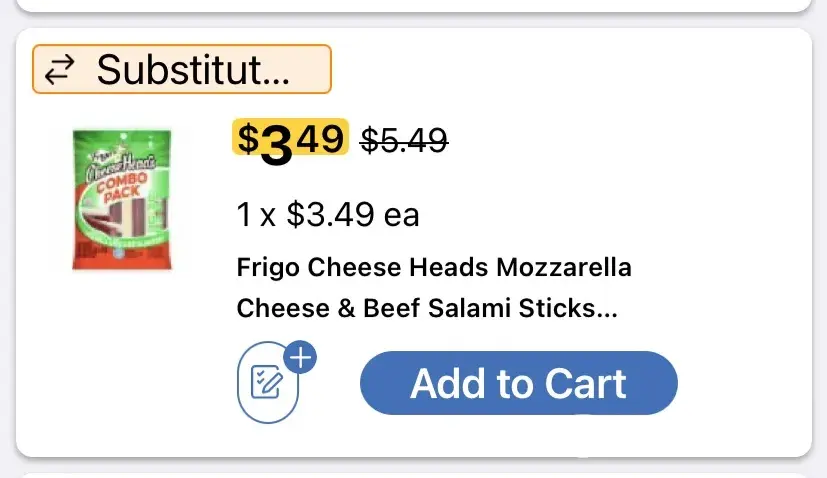Tap the add-to-list notepad icon

[x=267, y=383]
